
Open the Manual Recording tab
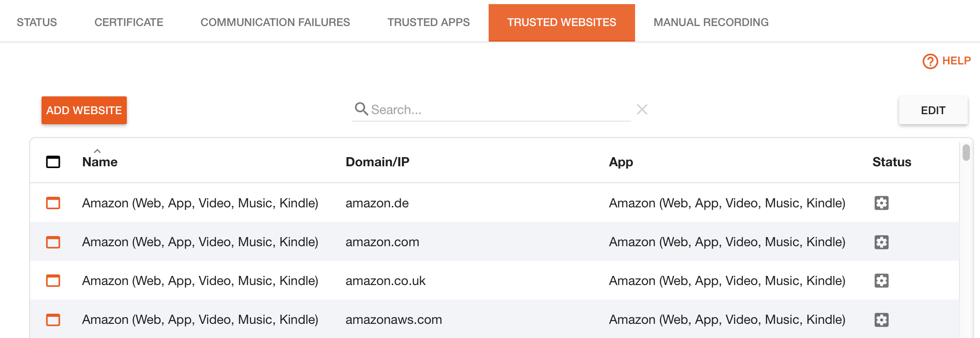pyautogui.click(x=711, y=22)
